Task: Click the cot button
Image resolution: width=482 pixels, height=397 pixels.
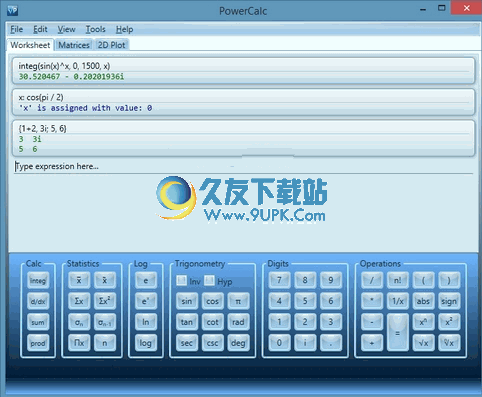Action: 212,322
